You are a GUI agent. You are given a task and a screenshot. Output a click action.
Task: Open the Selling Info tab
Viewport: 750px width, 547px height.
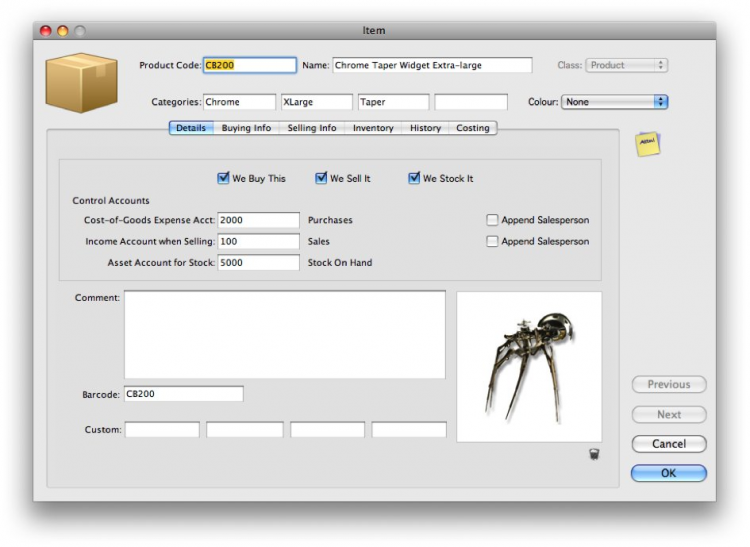(x=312, y=128)
